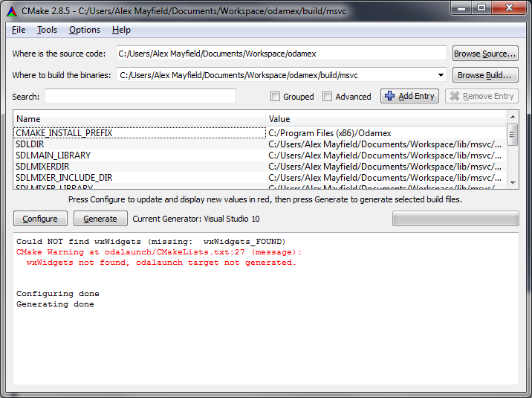Click the CMake triangle logo in title bar
Screen dimensions: 532x398
12,11
